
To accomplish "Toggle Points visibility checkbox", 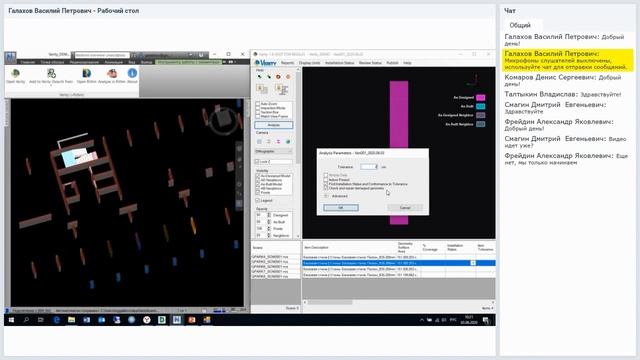I will click(258, 192).
